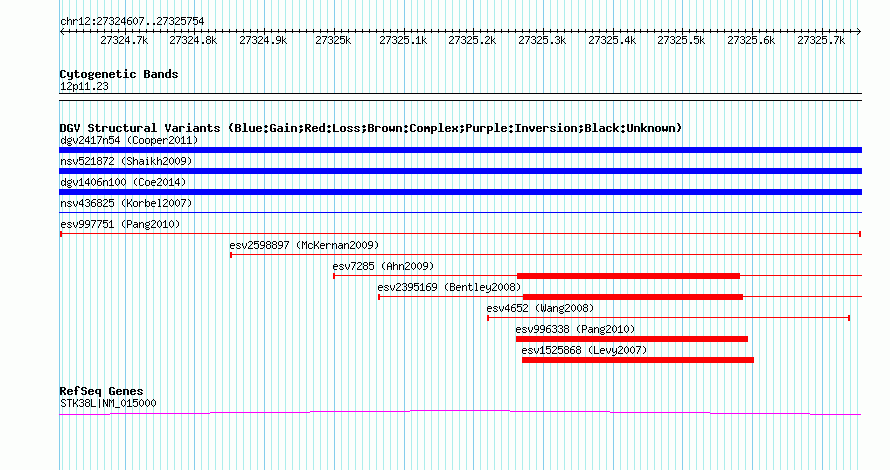Screen dimensions: 890x470
Task: Select esv2598897 (McKernan2009) variant label
Action: pos(304,245)
